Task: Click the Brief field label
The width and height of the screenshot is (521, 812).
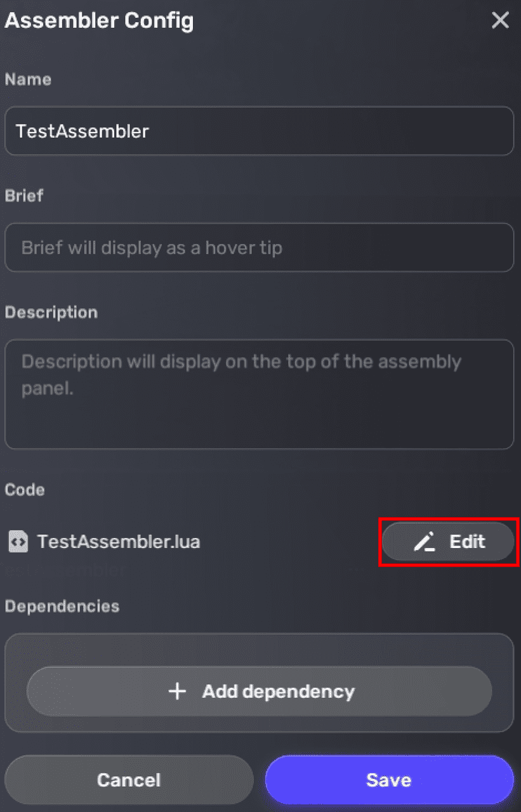Action: click(23, 196)
